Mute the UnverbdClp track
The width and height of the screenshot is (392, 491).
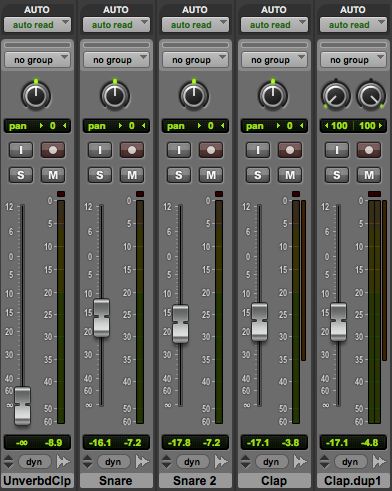(x=53, y=175)
